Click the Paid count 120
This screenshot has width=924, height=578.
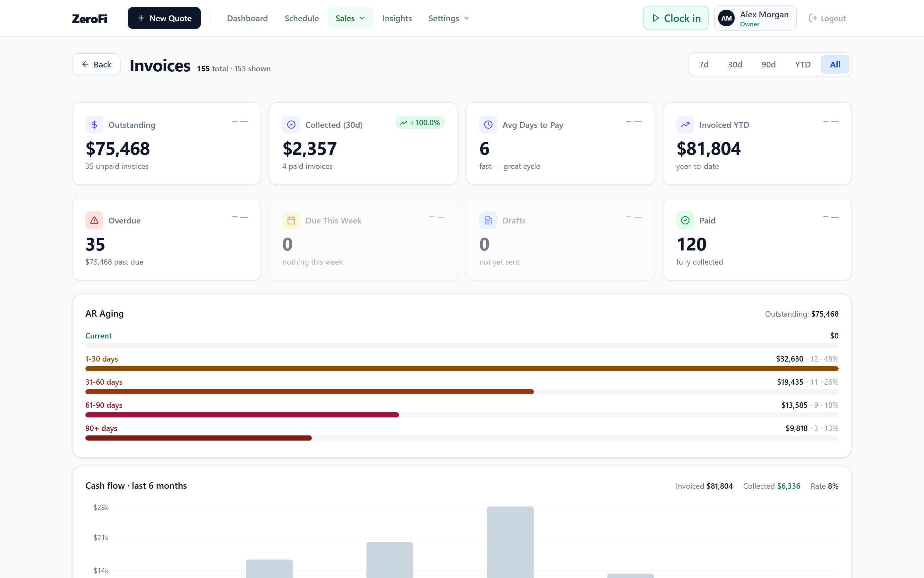pos(691,244)
